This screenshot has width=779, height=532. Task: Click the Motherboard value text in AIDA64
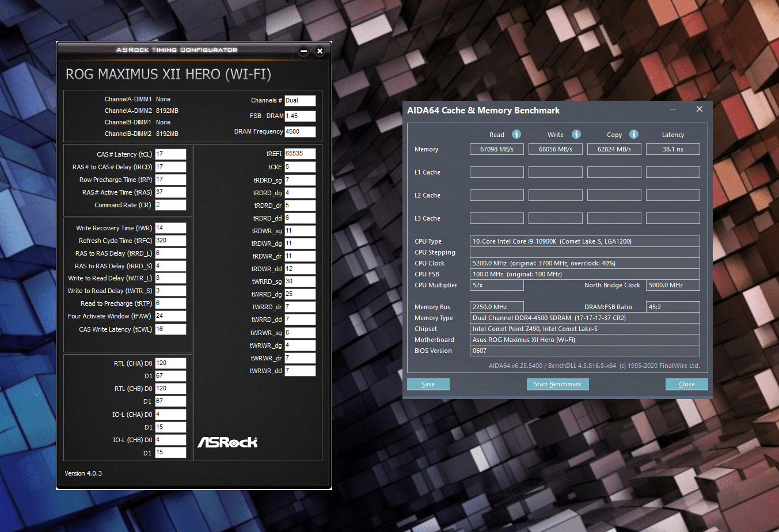coord(524,340)
